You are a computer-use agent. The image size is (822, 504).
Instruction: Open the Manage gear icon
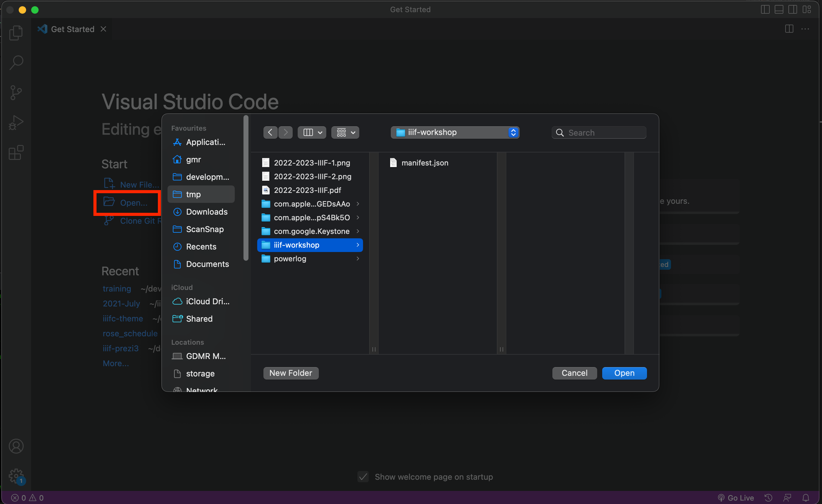[x=16, y=476]
